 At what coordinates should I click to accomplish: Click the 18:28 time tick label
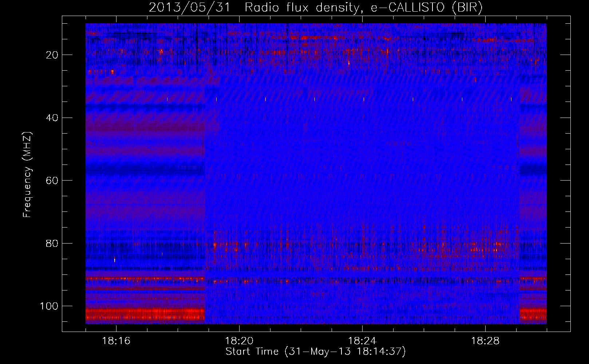point(485,341)
